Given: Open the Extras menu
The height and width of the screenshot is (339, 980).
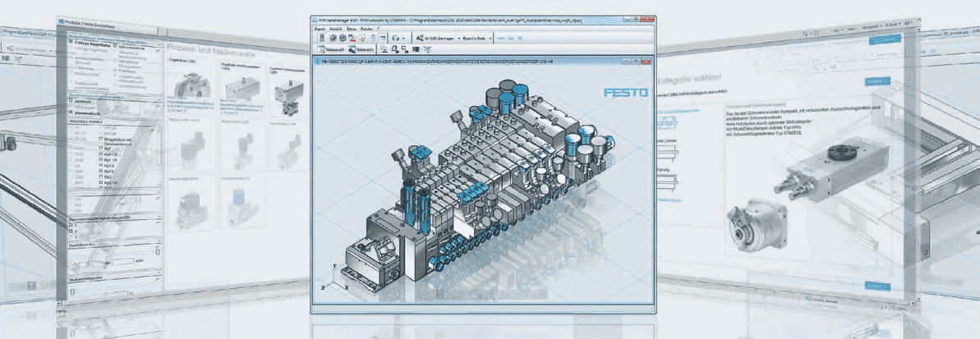Looking at the screenshot, I should 352,29.
